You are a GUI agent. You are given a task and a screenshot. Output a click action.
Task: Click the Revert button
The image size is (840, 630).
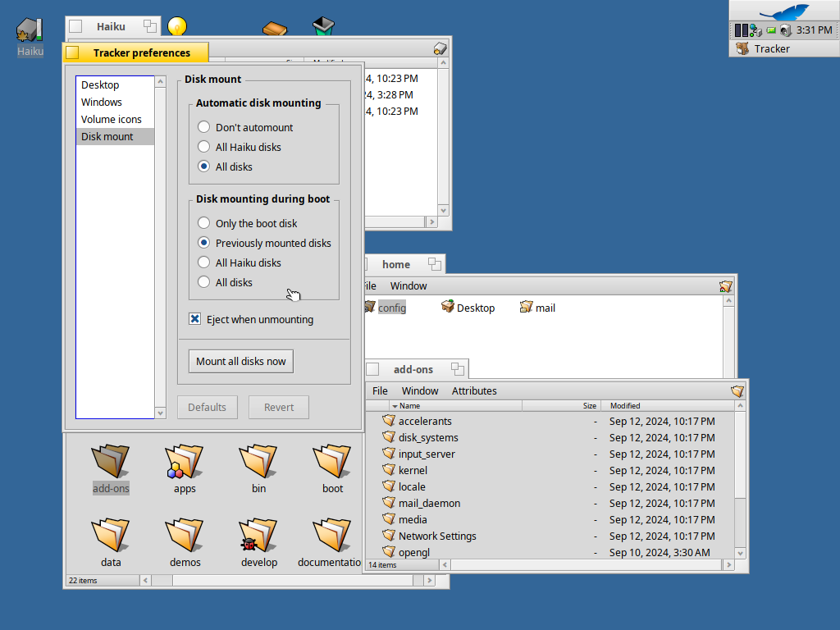(x=279, y=407)
